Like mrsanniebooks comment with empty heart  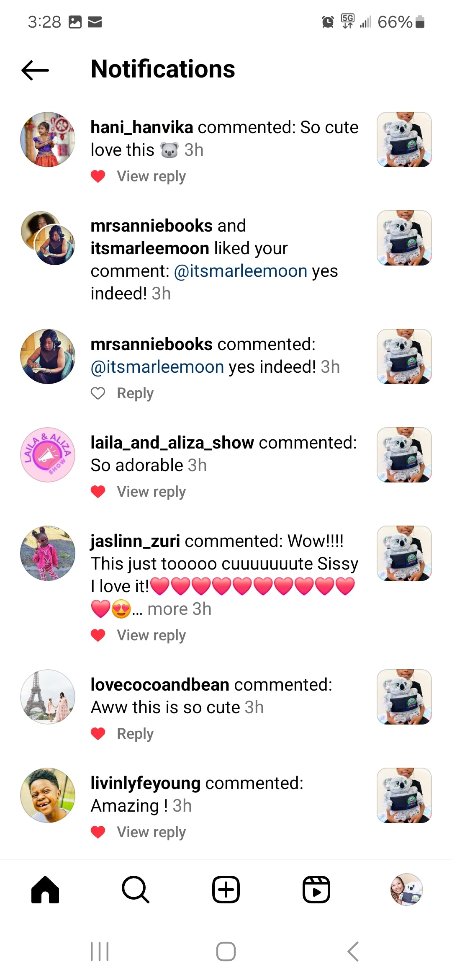(98, 393)
